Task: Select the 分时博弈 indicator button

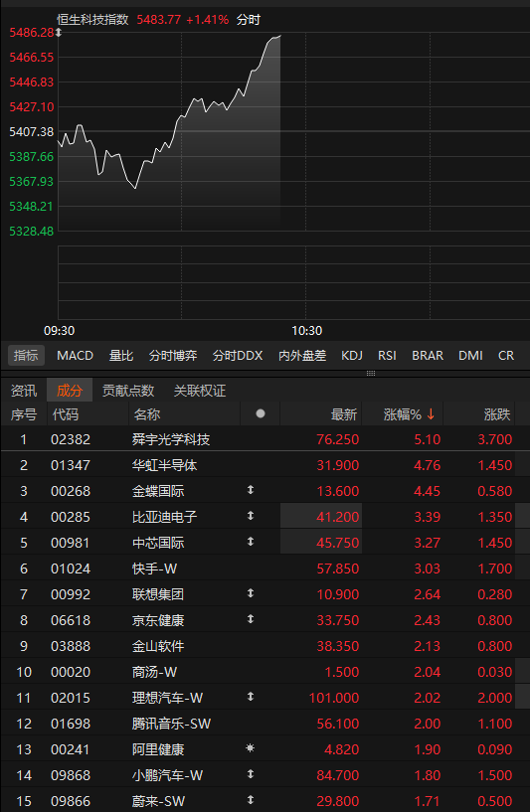Action: [x=173, y=356]
